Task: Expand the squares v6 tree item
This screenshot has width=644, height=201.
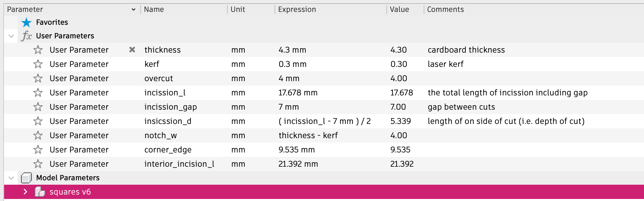Action: click(x=25, y=192)
